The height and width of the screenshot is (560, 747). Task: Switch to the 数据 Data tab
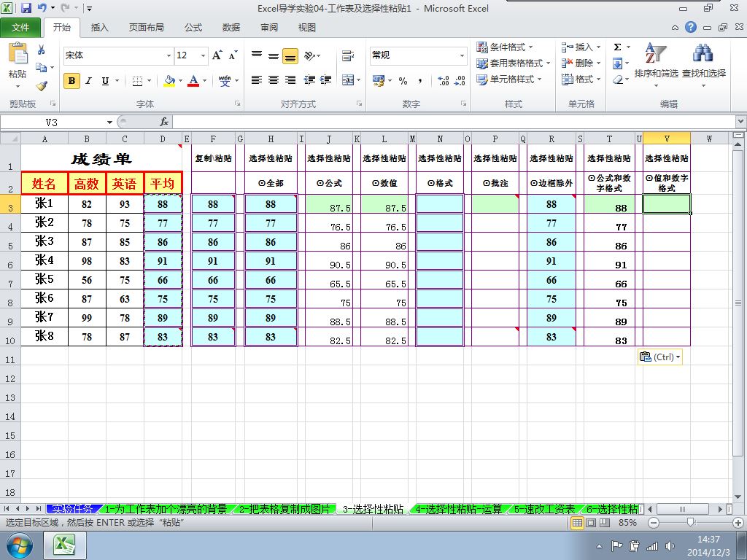[231, 28]
